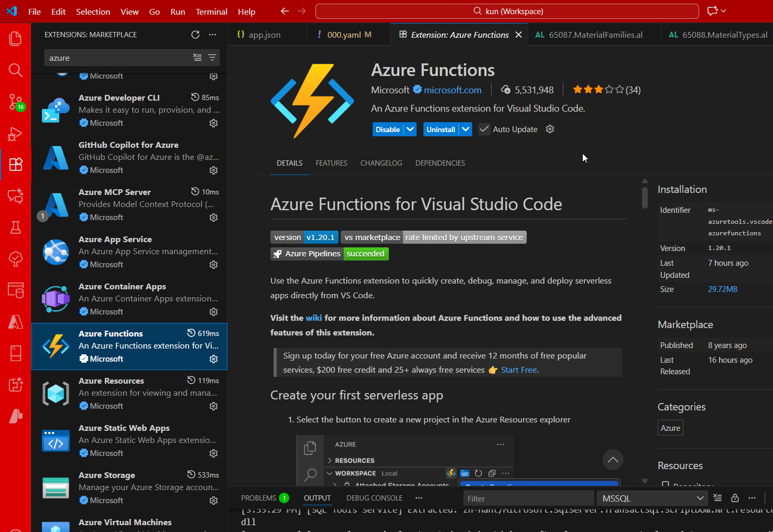
Task: Open the Selection menu
Action: point(93,12)
